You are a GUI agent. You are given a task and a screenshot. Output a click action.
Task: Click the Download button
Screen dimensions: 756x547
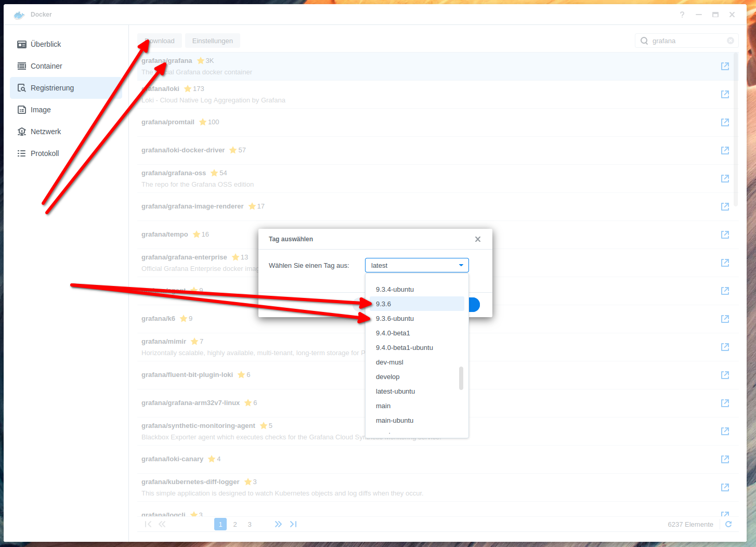click(x=160, y=41)
